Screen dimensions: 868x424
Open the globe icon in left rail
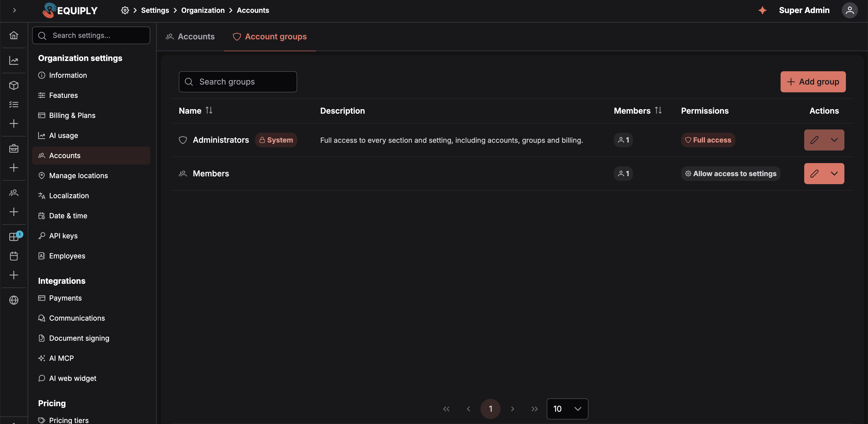point(14,300)
